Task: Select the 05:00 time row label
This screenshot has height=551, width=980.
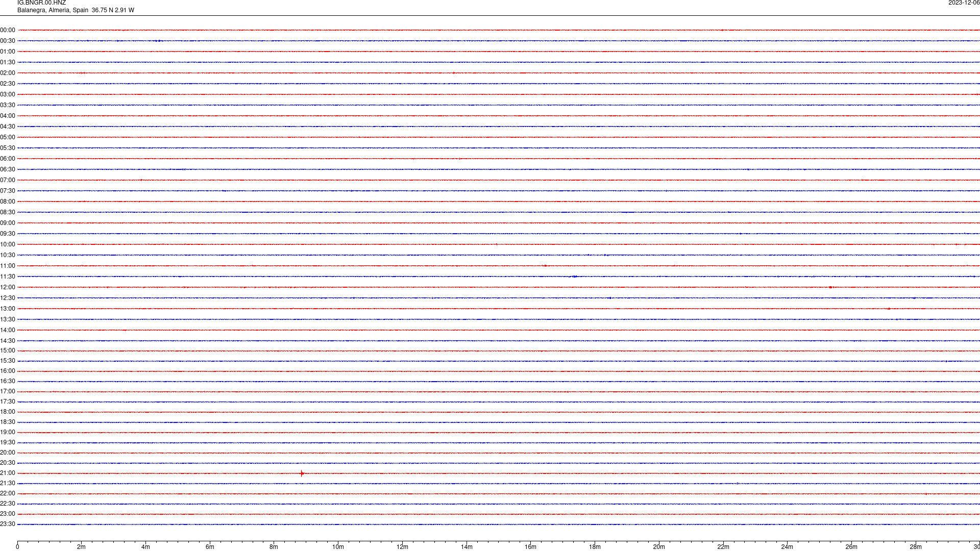Action: (8, 137)
